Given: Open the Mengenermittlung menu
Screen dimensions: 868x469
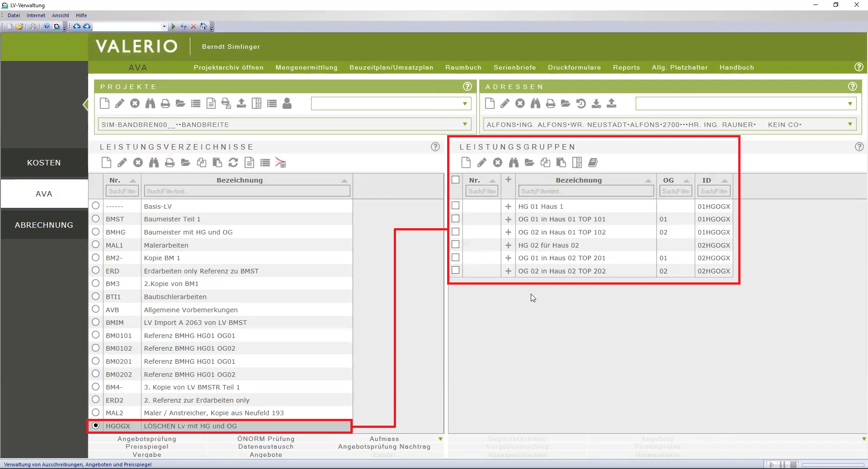Looking at the screenshot, I should click(x=306, y=67).
